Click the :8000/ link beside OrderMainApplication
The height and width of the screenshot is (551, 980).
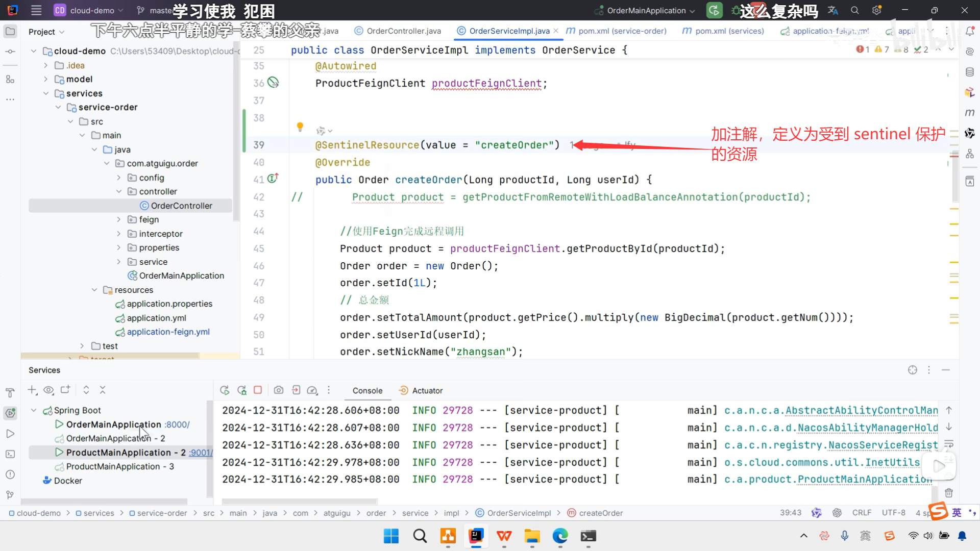177,424
